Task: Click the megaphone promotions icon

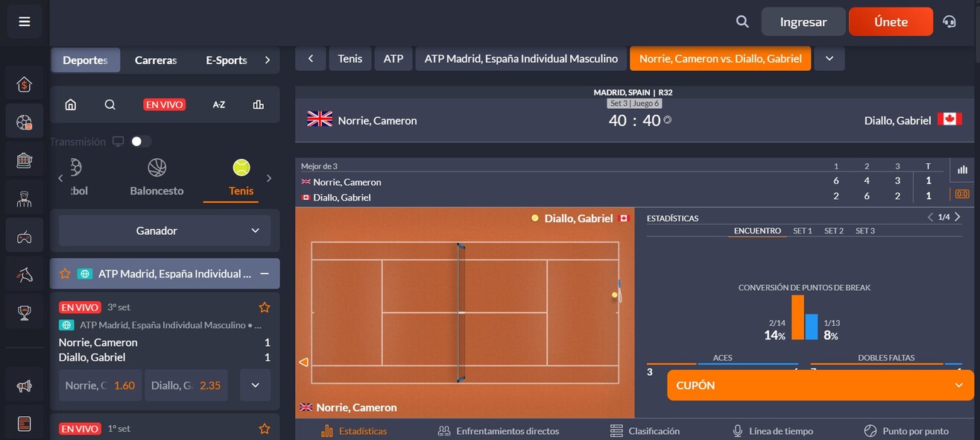Action: [x=24, y=386]
